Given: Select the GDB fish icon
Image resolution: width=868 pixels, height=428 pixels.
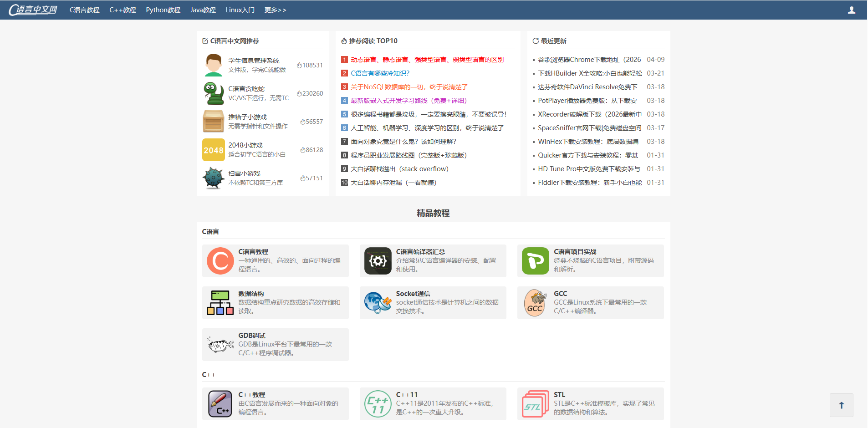Looking at the screenshot, I should pos(220,345).
